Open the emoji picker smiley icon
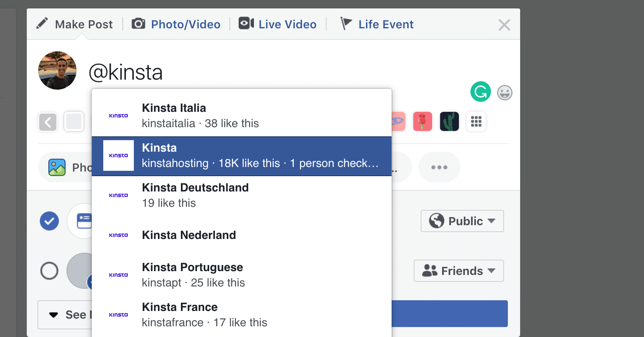The height and width of the screenshot is (337, 644). pyautogui.click(x=504, y=92)
